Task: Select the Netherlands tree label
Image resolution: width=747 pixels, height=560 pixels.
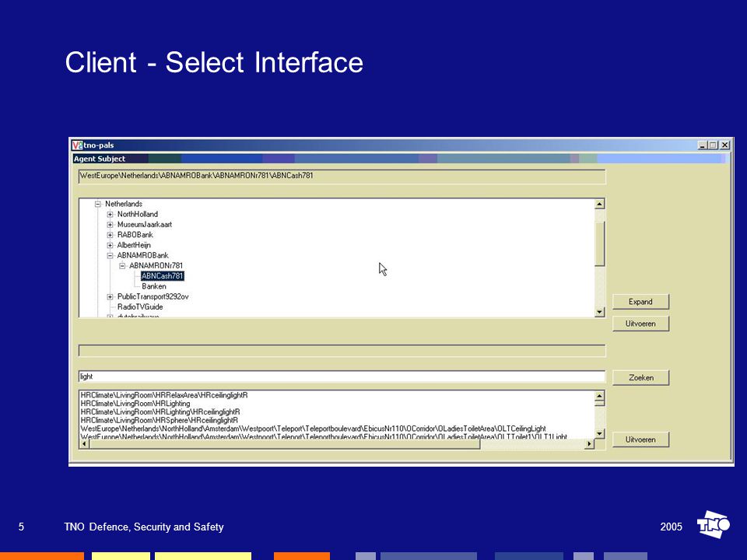Action: tap(124, 204)
